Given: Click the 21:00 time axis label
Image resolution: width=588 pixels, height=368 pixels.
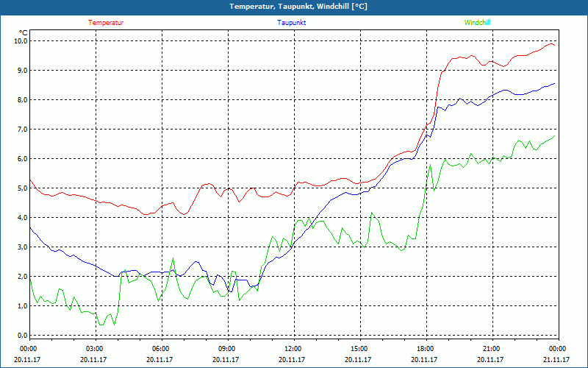Looking at the screenshot, I should coord(491,349).
